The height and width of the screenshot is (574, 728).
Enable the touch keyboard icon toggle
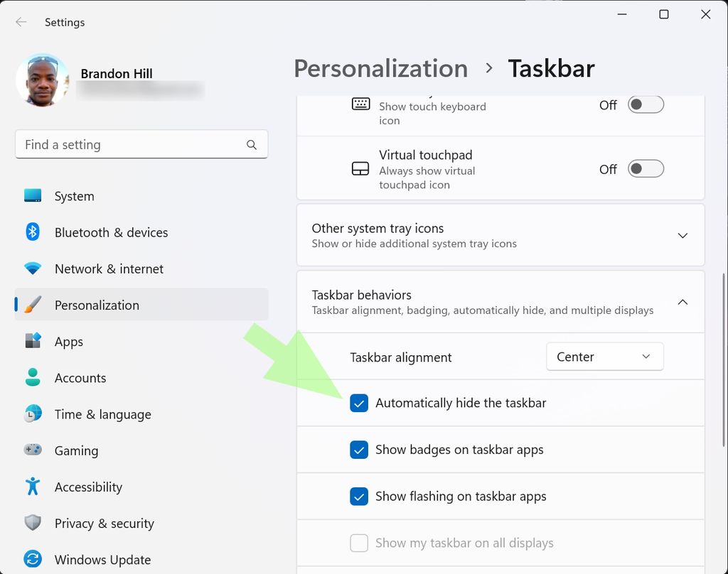click(x=646, y=104)
